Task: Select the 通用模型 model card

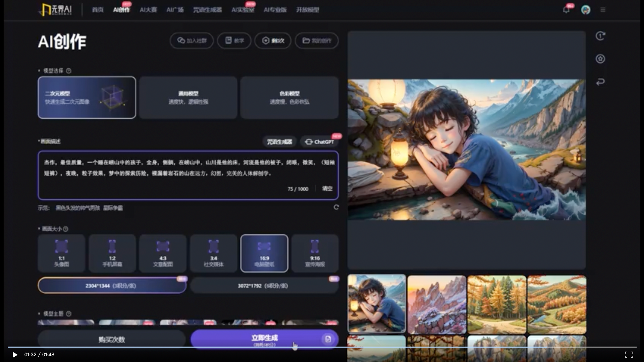Action: (x=188, y=98)
